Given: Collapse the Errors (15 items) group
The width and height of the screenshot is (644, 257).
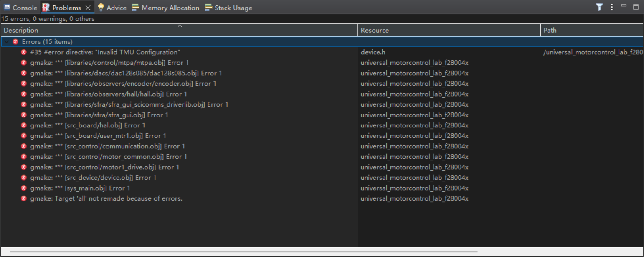Looking at the screenshot, I should pos(7,42).
